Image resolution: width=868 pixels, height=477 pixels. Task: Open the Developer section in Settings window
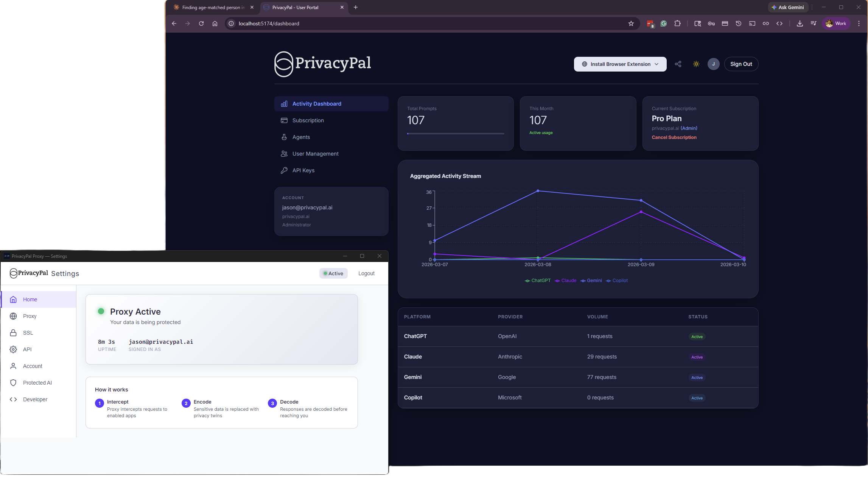[39, 399]
